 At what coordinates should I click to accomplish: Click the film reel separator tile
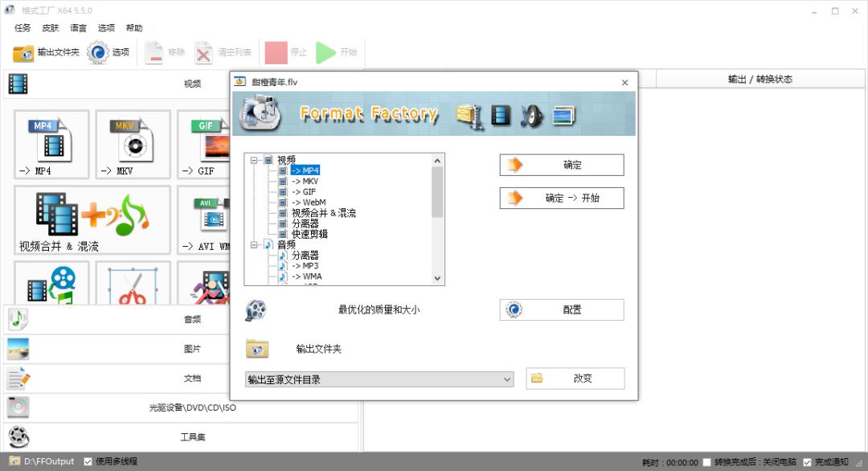pos(51,283)
